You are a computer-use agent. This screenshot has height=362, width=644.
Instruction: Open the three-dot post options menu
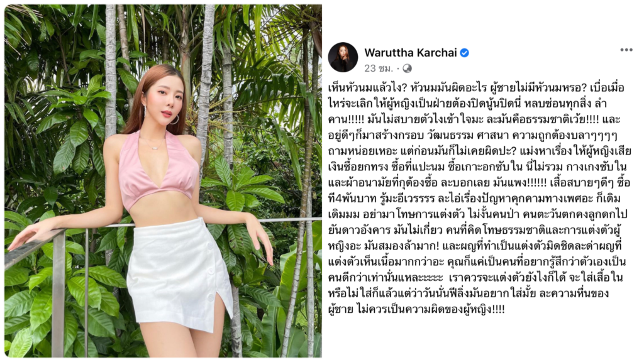coord(626,50)
